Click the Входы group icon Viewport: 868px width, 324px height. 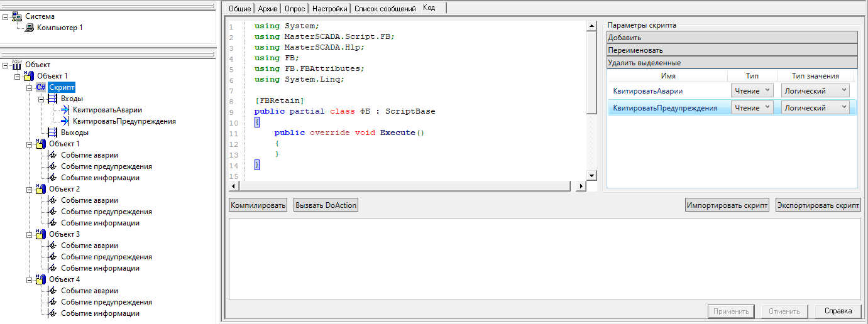coord(53,99)
